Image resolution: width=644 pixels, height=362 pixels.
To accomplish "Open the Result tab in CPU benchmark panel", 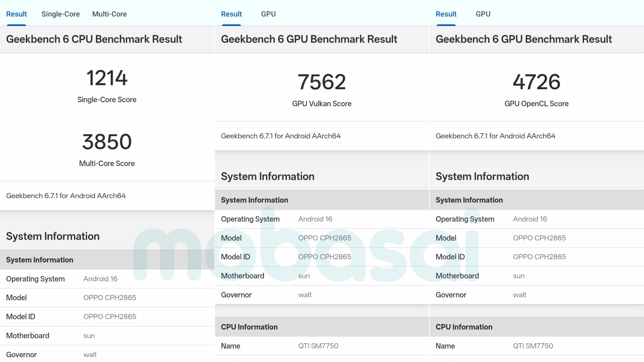I will click(x=16, y=14).
